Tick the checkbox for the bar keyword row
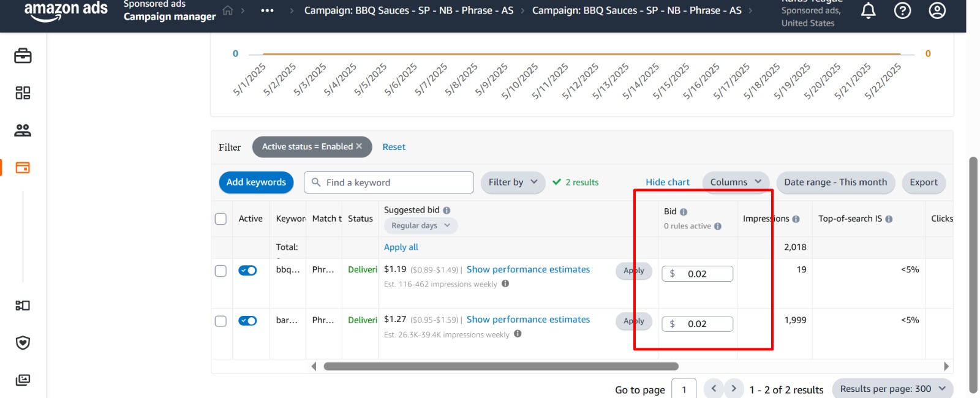980x398 pixels. pyautogui.click(x=221, y=321)
